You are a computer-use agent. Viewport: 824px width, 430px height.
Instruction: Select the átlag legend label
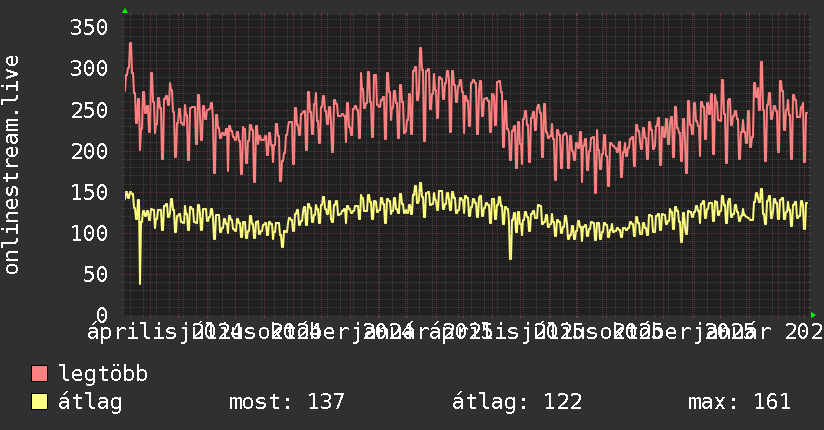[90, 402]
